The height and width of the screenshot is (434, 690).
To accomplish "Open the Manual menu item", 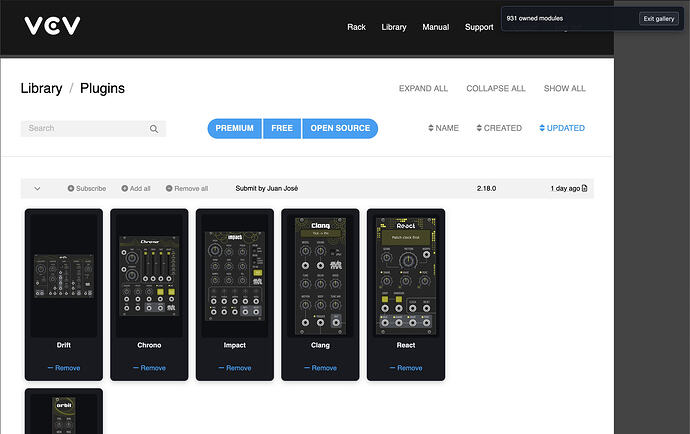I will (436, 27).
